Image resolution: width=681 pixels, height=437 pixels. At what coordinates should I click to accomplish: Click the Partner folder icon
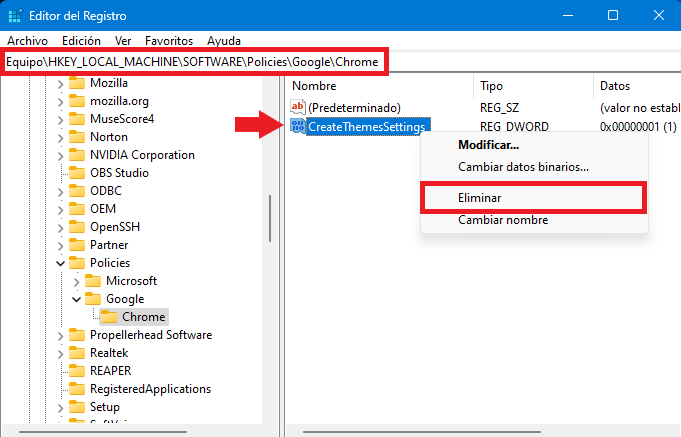pos(77,245)
